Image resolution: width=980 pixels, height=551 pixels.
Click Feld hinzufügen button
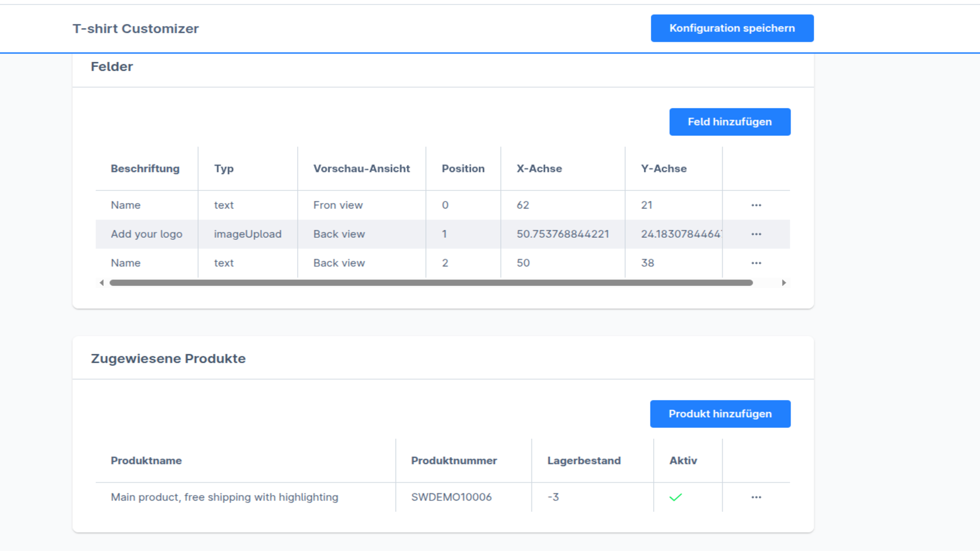click(x=730, y=122)
